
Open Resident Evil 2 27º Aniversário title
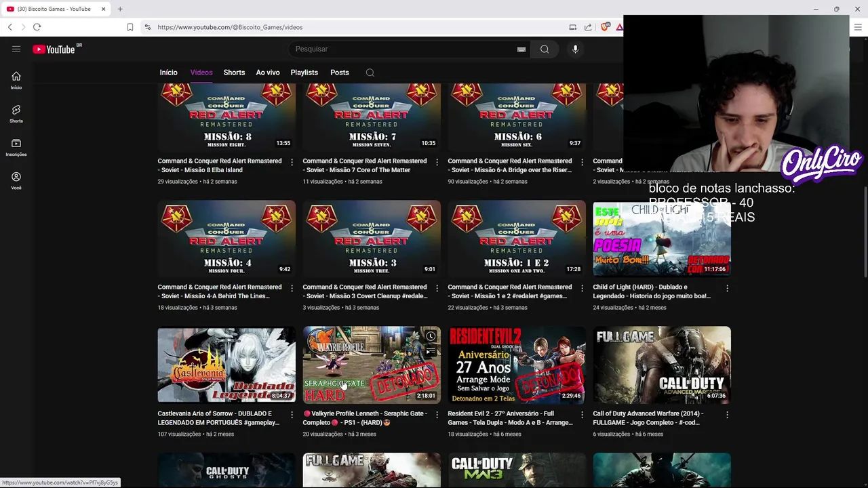click(x=510, y=418)
